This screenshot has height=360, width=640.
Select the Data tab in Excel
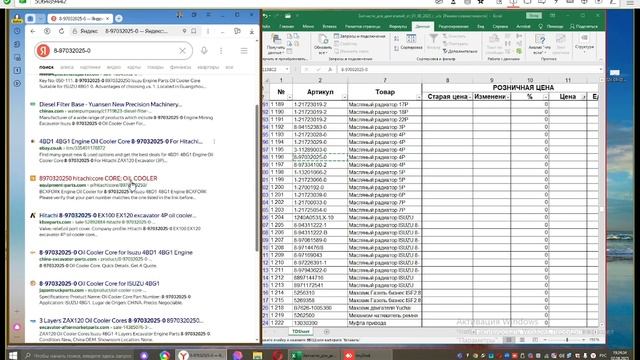(422, 27)
